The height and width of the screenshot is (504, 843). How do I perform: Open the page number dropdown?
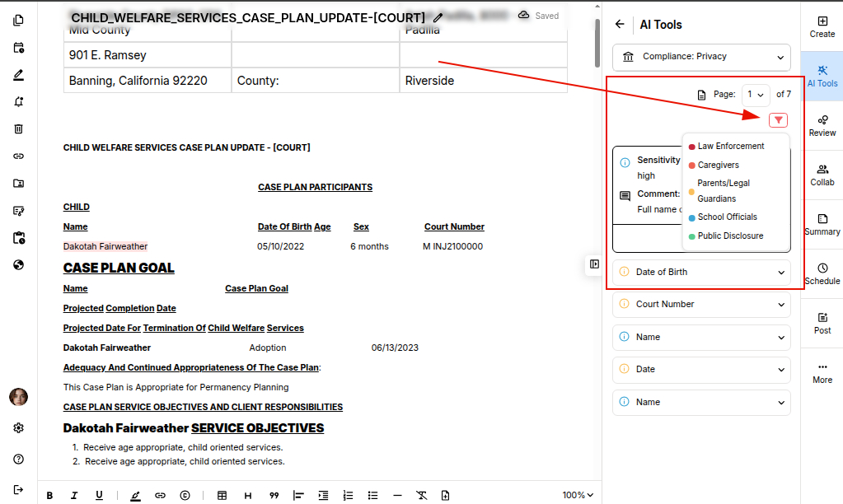[755, 95]
